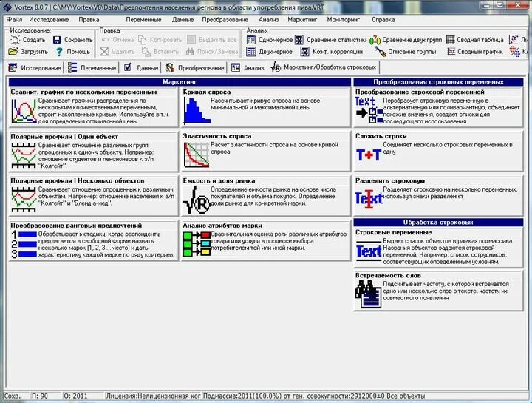Image resolution: width=532 pixels, height=403 pixels.
Task: Open Эластичность спроса curve icon
Action: tap(197, 155)
